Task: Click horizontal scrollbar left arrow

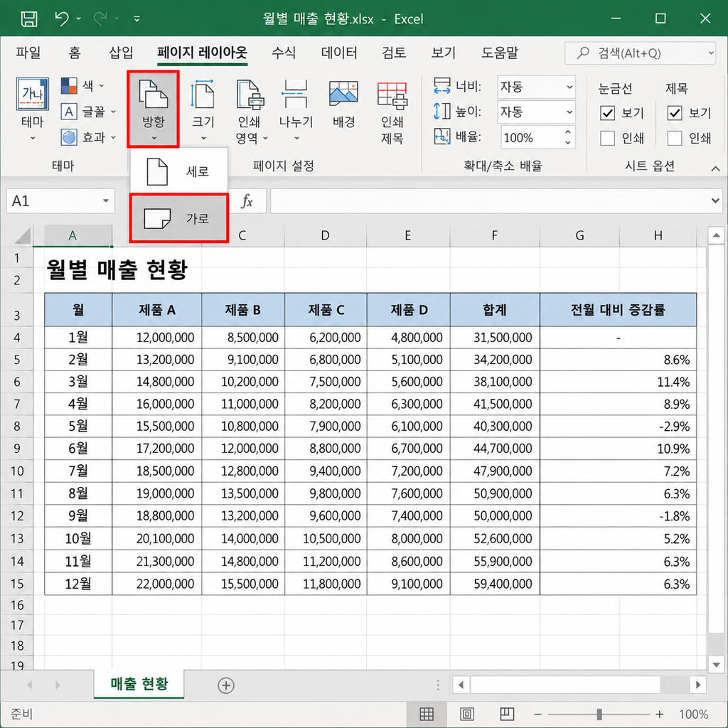Action: [461, 685]
